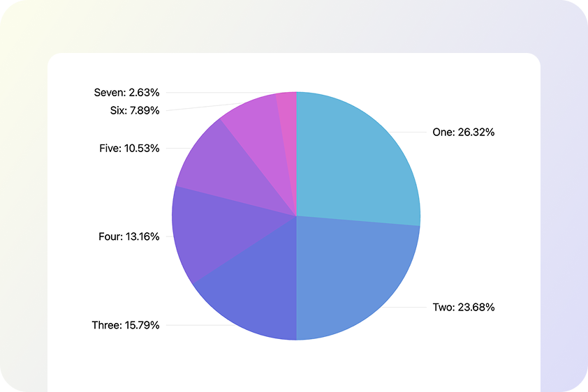The image size is (588, 392).
Task: Click the 'One: 26.32%' label
Action: (464, 132)
